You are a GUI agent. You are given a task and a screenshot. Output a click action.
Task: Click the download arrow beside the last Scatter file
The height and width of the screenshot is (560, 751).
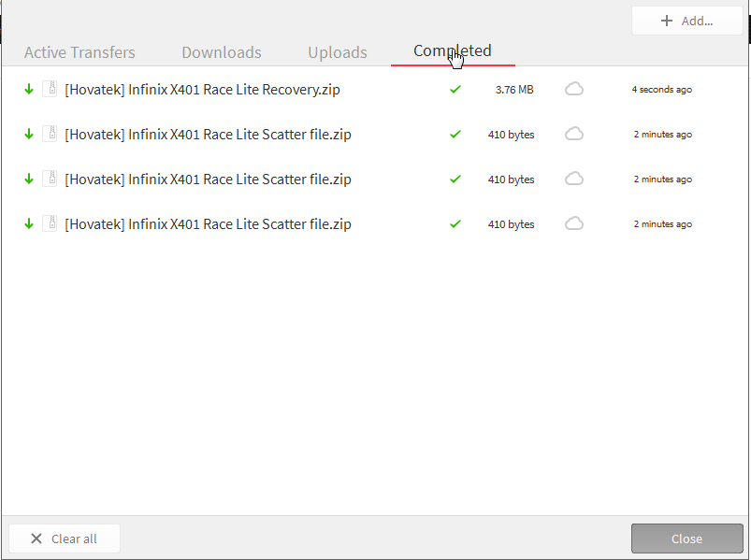[29, 223]
